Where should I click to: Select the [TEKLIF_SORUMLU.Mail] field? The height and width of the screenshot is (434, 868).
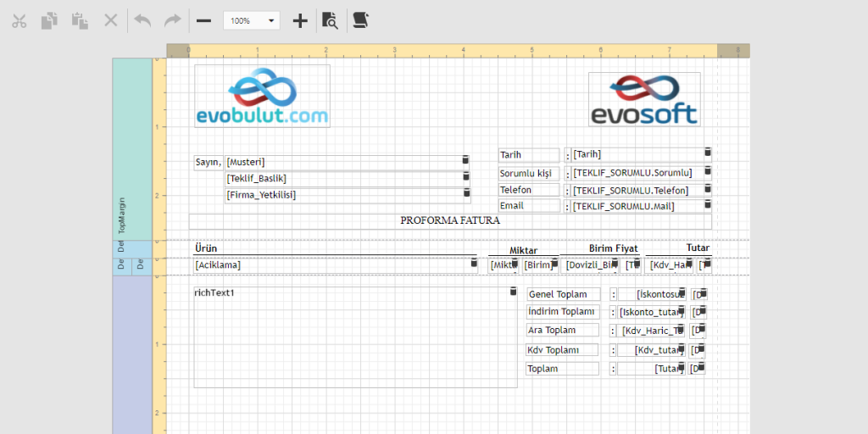pyautogui.click(x=636, y=206)
